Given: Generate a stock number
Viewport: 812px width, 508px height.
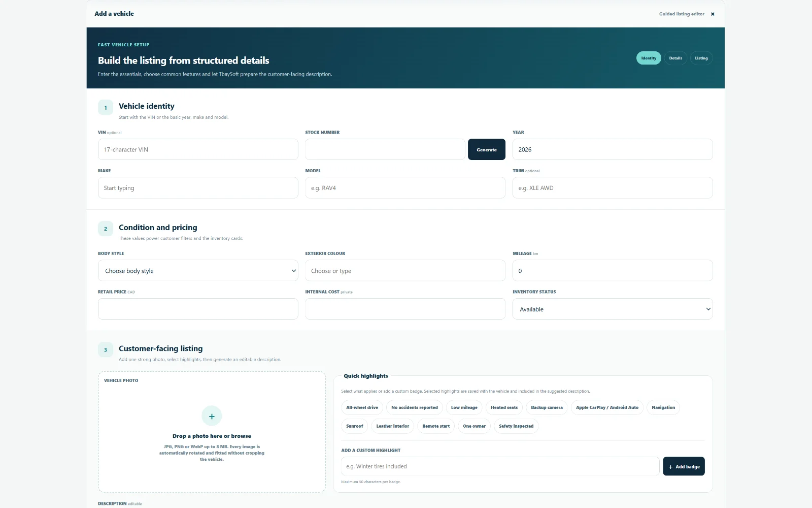Looking at the screenshot, I should tap(487, 149).
